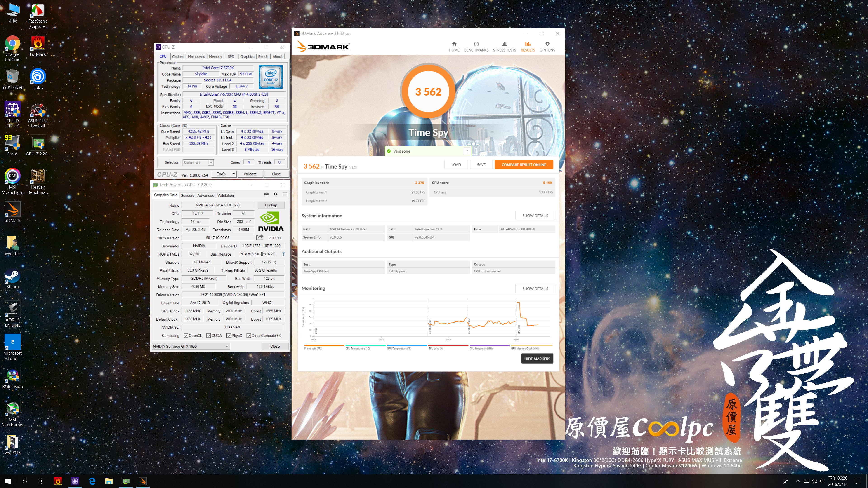This screenshot has height=488, width=868.
Task: Switch to the CPU-Z SPD tab
Action: pos(231,56)
